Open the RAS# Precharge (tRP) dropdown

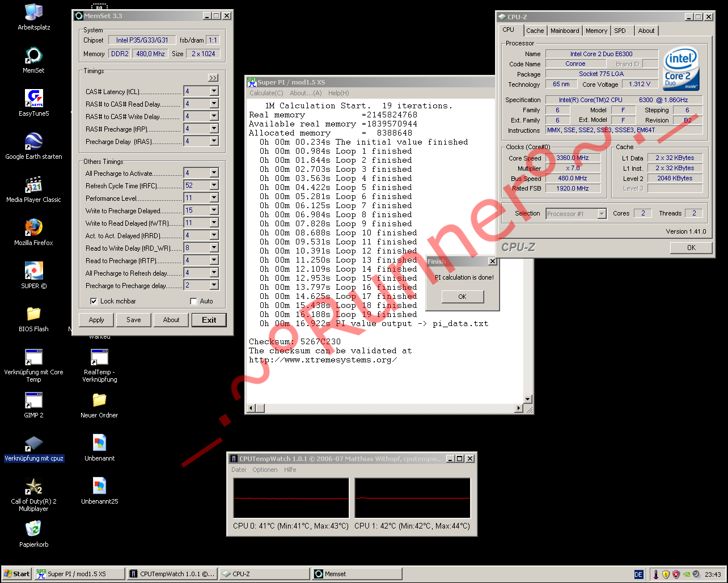pyautogui.click(x=214, y=129)
